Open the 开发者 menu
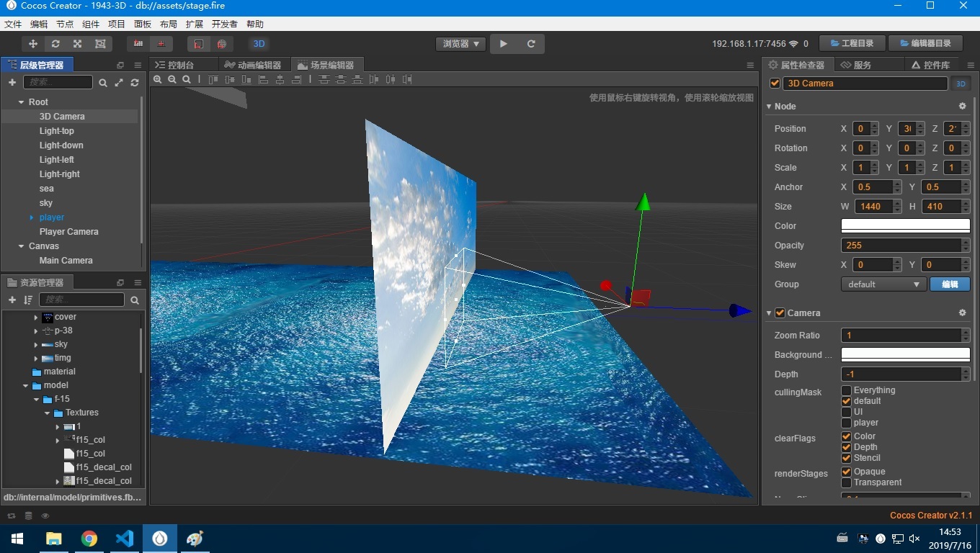The image size is (980, 553). click(x=225, y=24)
